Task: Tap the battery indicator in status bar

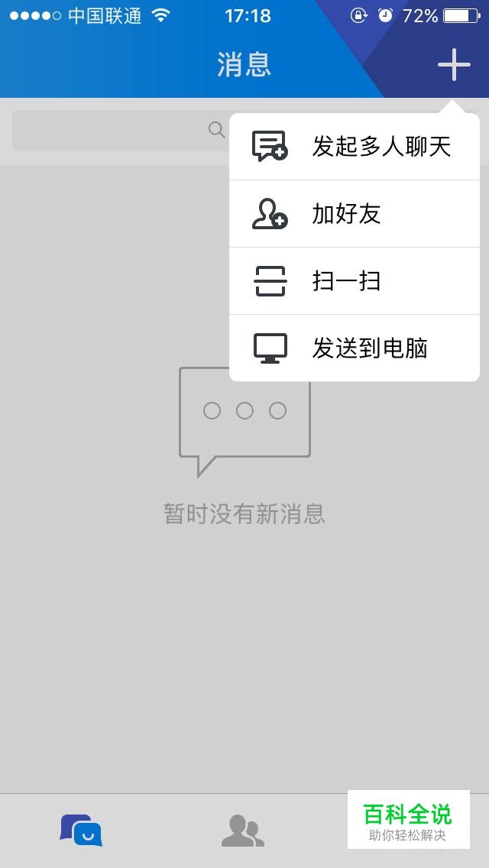Action: (x=461, y=15)
